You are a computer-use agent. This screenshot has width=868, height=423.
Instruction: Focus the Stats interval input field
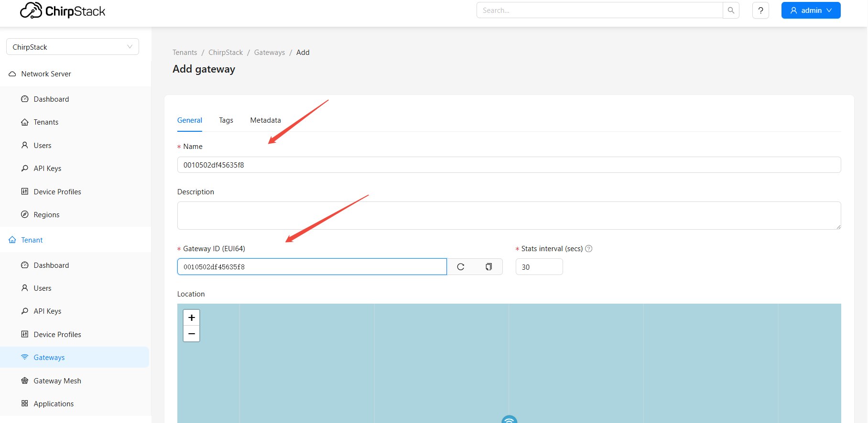(539, 267)
